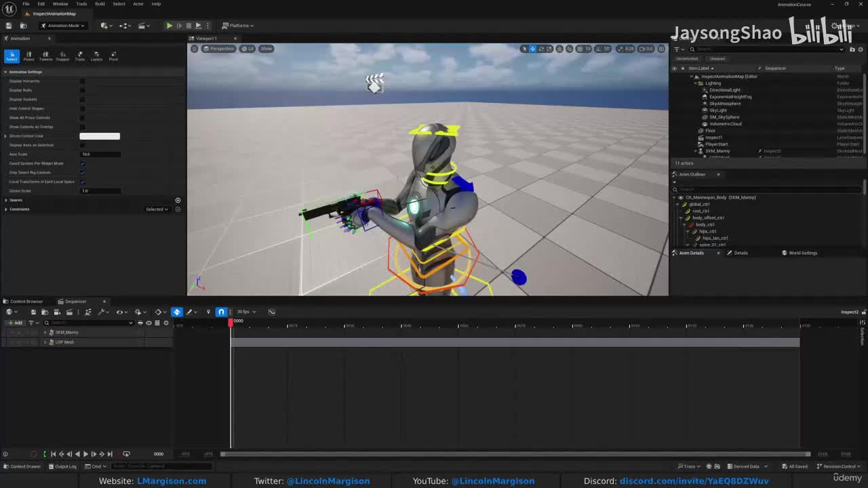
Task: Open the Output Log
Action: 62,466
